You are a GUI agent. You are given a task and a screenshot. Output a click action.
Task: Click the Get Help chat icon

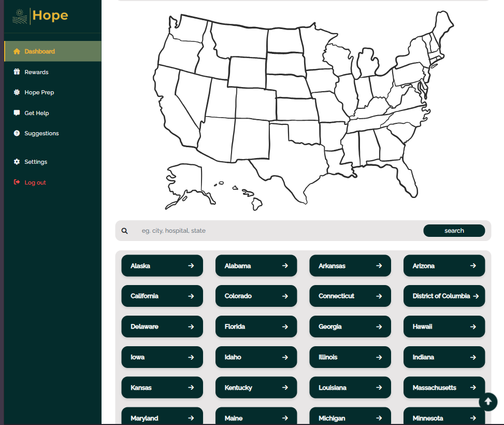[x=17, y=113]
